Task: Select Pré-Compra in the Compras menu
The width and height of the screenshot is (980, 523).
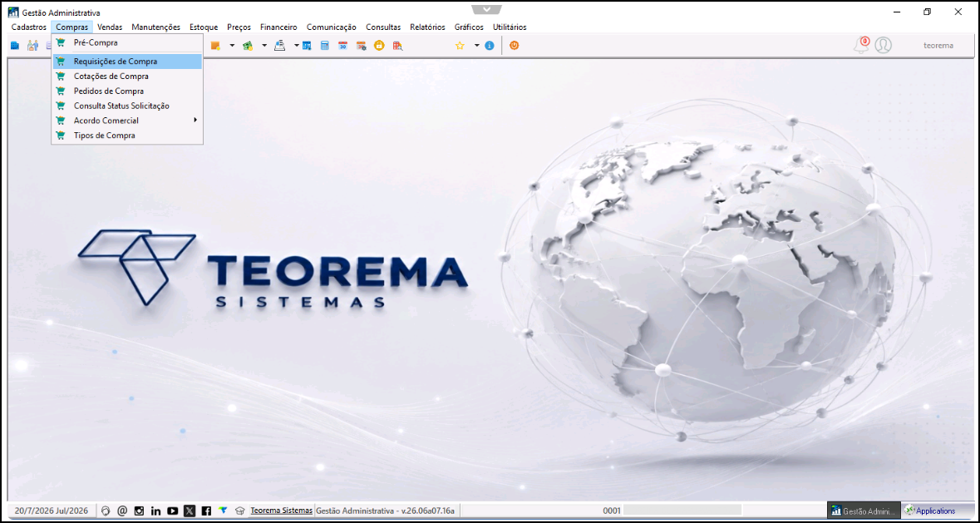Action: click(x=127, y=42)
